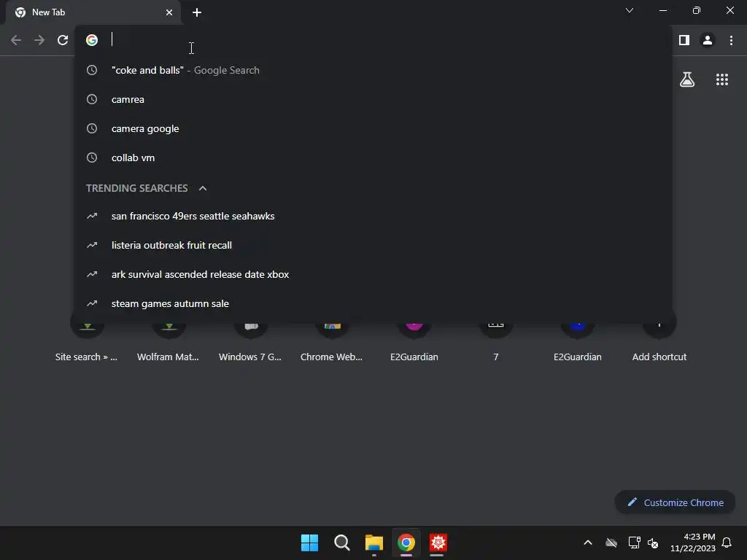Viewport: 747px width, 560px height.
Task: Open Chrome Labs flask icon
Action: 687,79
